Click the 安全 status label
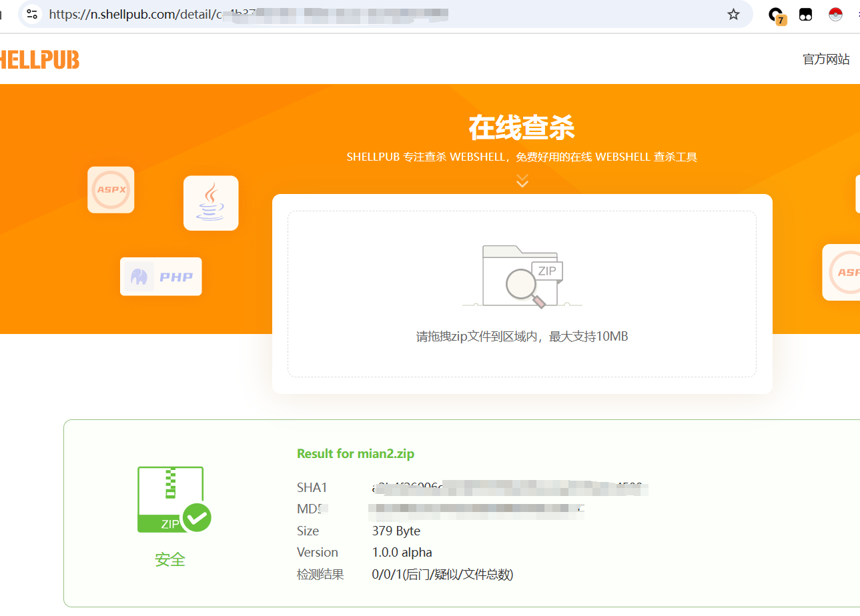This screenshot has height=616, width=860. coord(170,559)
